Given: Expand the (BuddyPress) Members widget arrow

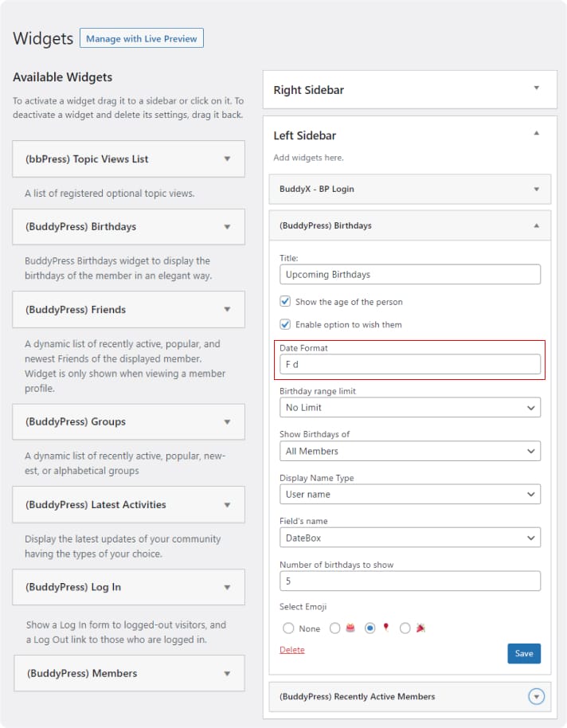Looking at the screenshot, I should tap(227, 674).
